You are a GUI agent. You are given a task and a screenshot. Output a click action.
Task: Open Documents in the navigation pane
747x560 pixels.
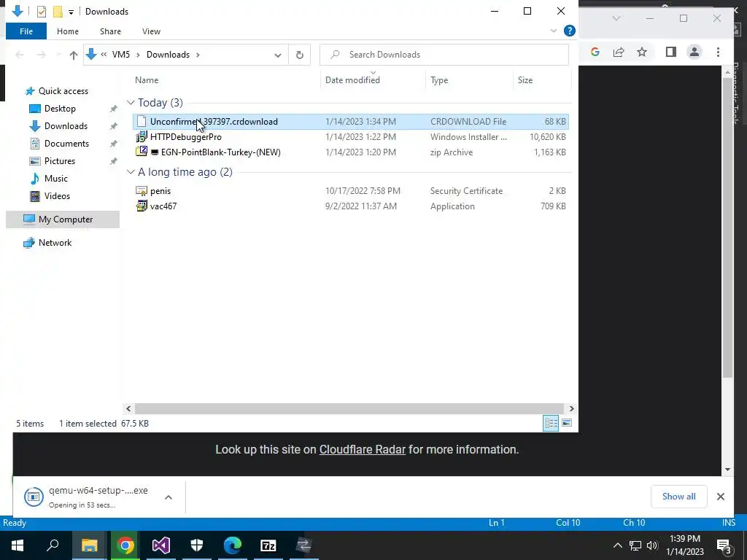click(66, 144)
